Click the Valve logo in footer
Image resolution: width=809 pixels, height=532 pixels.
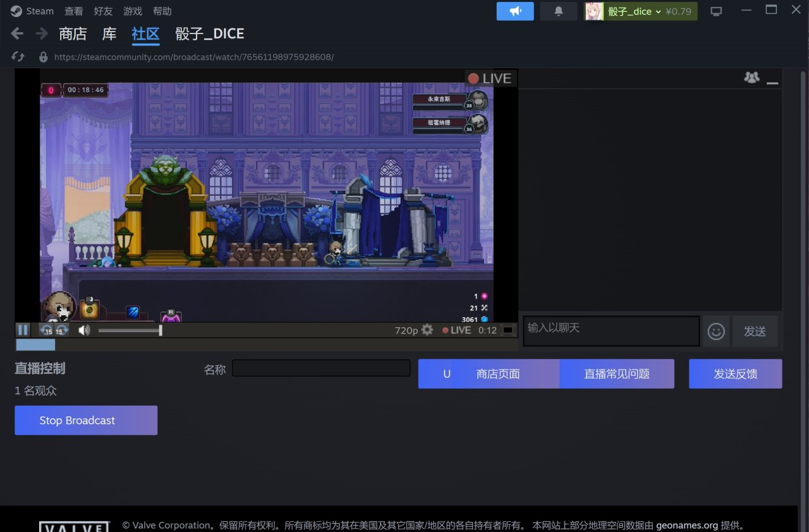tap(75, 527)
